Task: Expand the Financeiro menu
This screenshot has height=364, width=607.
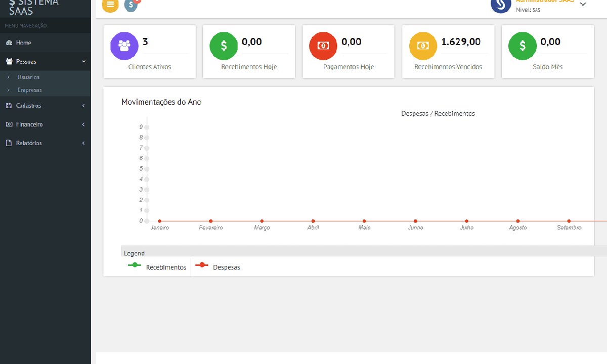Action: pos(46,124)
